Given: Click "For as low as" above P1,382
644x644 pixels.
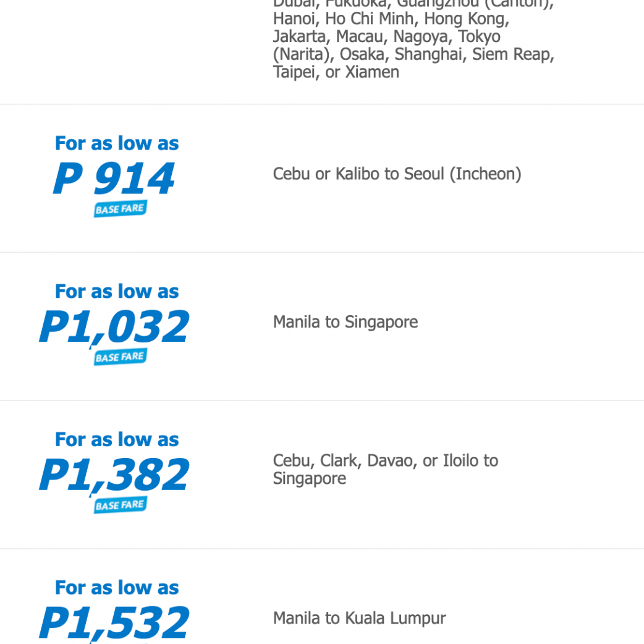Looking at the screenshot, I should click(x=117, y=439).
